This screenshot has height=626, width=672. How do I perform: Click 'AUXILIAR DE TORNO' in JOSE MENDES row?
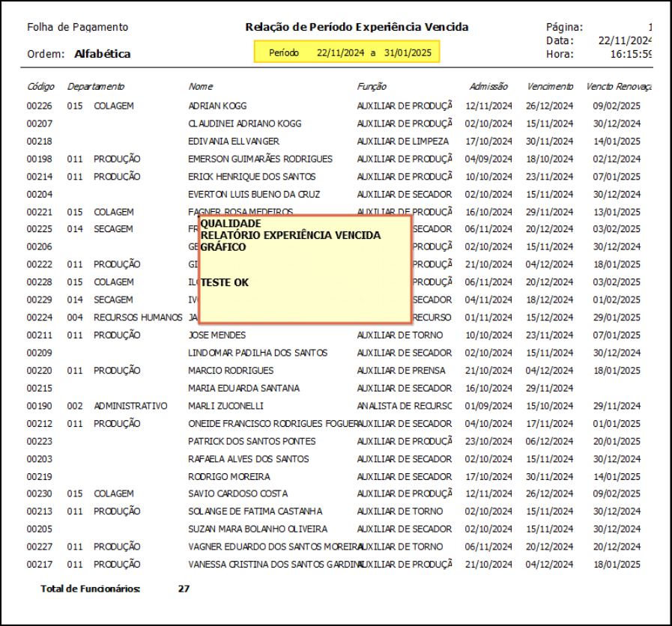click(400, 335)
